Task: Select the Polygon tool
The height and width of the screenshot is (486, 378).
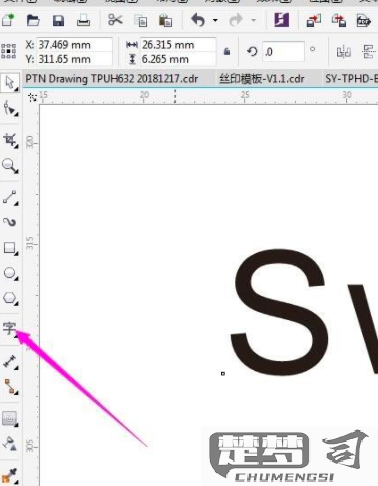Action: point(10,298)
